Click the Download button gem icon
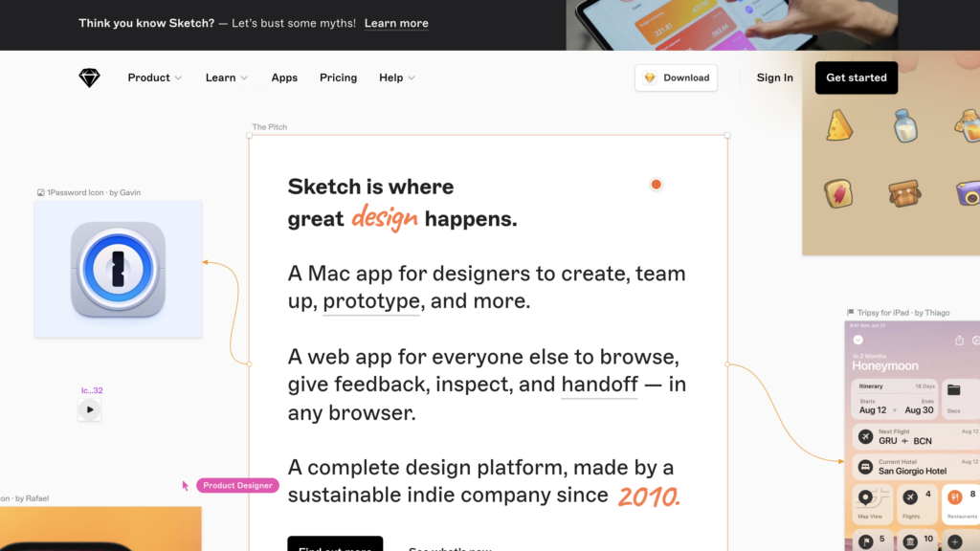This screenshot has height=551, width=980. [x=650, y=77]
